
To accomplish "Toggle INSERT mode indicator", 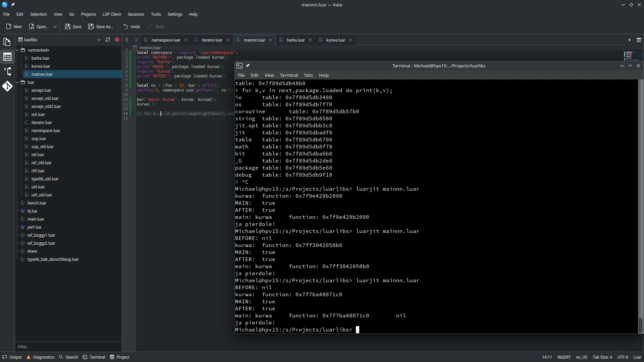I will [x=564, y=357].
